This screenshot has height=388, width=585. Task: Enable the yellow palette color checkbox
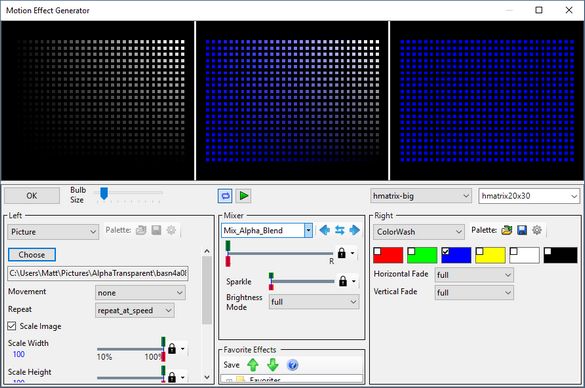479,251
